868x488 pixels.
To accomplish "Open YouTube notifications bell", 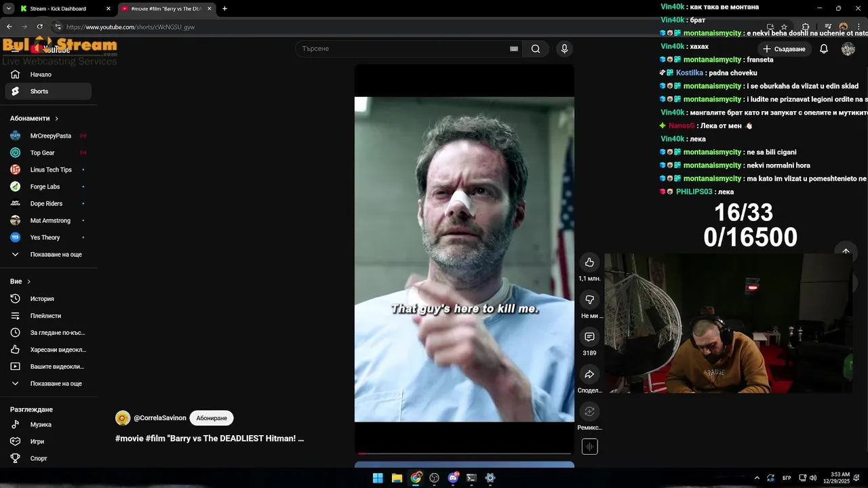I will coord(824,49).
